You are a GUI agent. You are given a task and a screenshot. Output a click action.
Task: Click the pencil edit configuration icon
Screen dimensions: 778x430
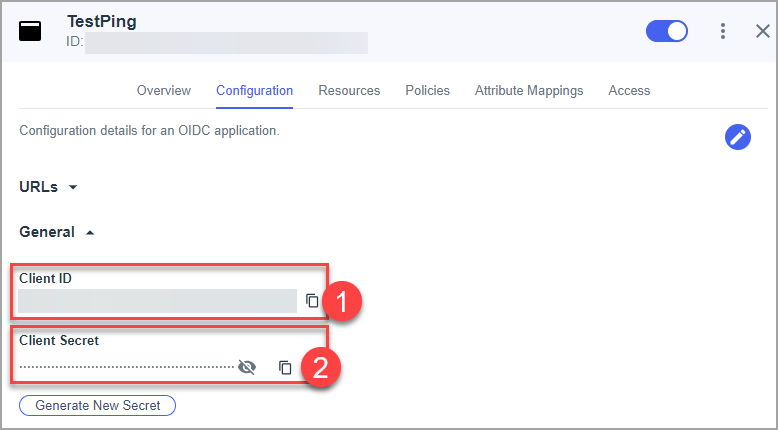[738, 137]
